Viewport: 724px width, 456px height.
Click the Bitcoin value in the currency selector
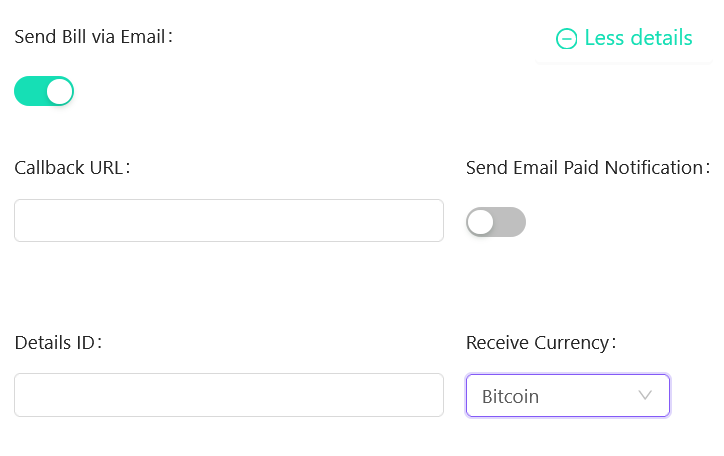point(510,396)
